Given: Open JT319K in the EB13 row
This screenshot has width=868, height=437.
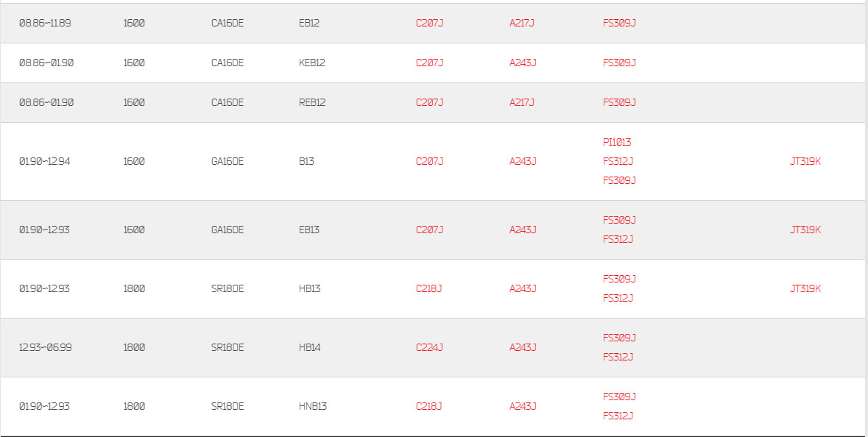Looking at the screenshot, I should click(x=805, y=230).
